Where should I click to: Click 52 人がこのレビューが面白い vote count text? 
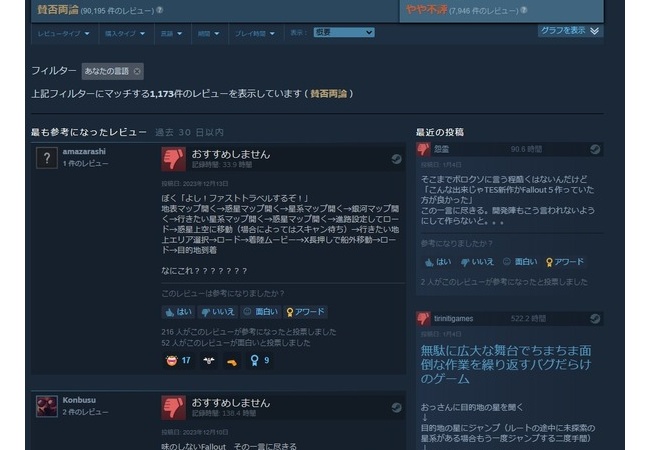236,343
